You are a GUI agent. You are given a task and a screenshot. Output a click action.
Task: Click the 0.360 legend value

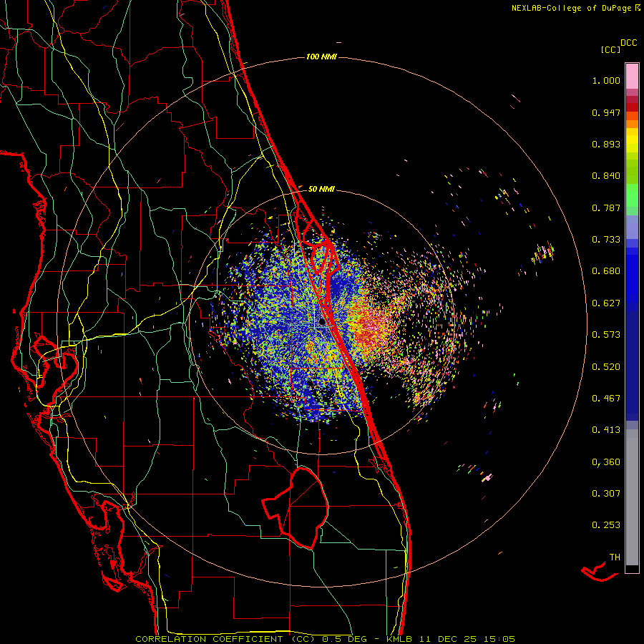pyautogui.click(x=606, y=462)
